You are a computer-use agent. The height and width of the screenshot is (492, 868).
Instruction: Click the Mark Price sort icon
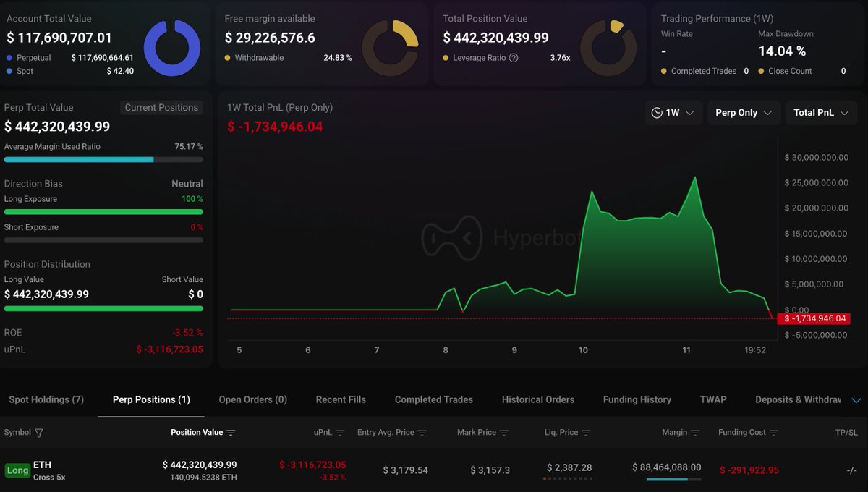coord(503,433)
